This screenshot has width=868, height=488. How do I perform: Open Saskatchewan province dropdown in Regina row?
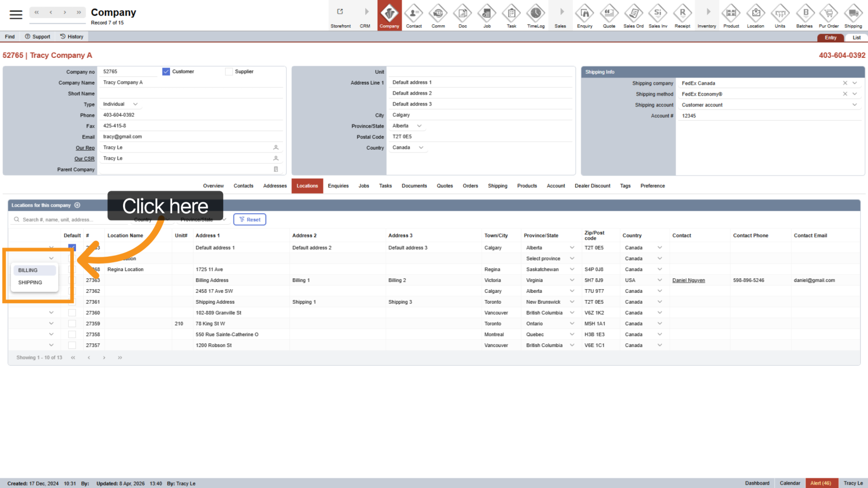572,270
